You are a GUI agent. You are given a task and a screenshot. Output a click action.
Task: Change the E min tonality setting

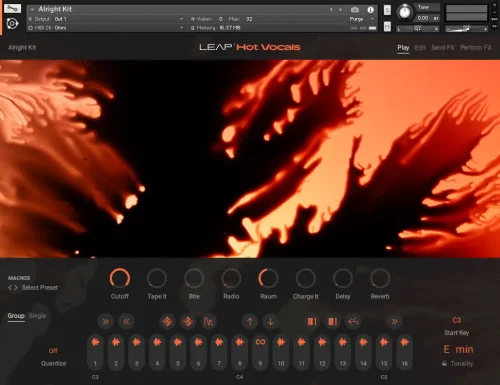(458, 349)
